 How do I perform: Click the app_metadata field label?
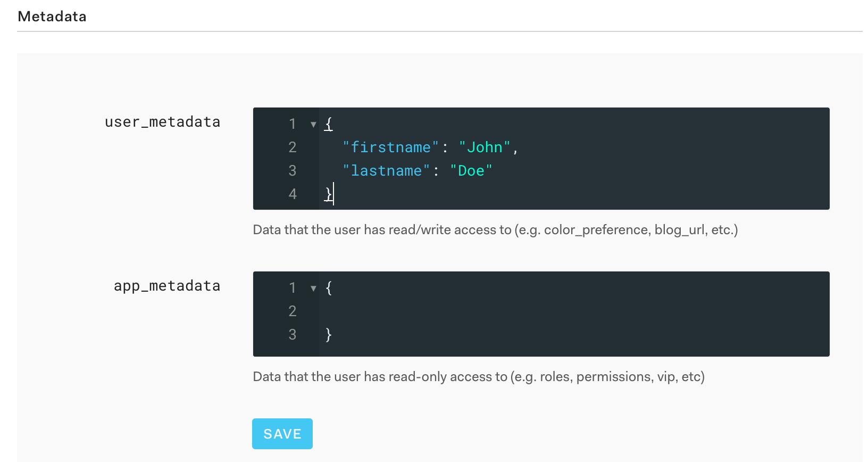(x=166, y=286)
